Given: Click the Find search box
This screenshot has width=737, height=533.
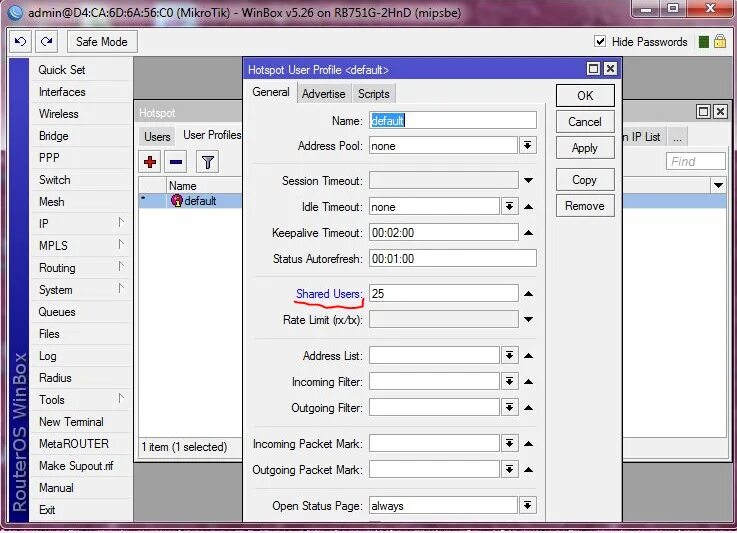Looking at the screenshot, I should [x=696, y=161].
